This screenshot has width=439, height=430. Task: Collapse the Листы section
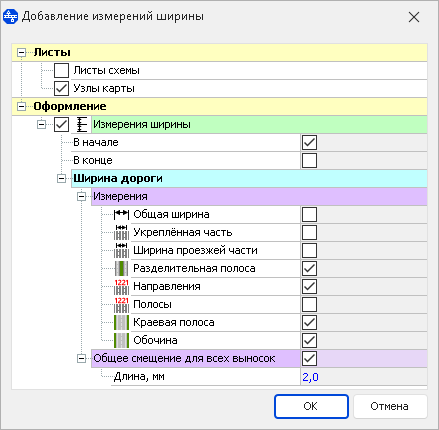(x=21, y=52)
